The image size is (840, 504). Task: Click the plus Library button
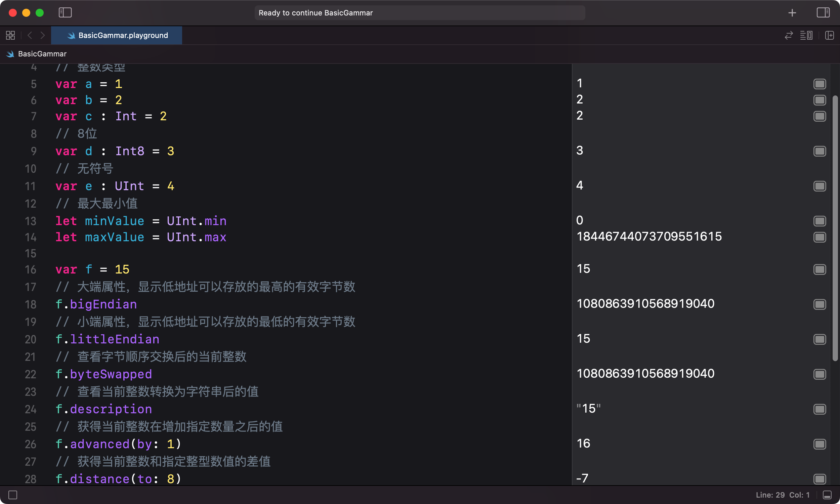pos(792,13)
